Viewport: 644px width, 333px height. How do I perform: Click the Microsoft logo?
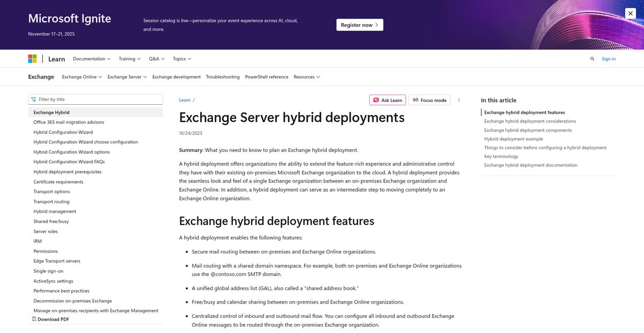tap(32, 59)
